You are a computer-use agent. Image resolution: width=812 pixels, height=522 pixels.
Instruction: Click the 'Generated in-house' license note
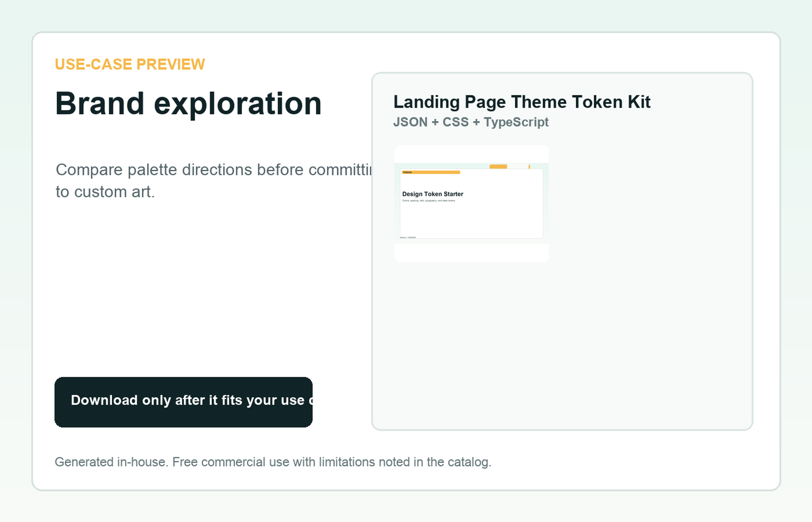pos(273,462)
